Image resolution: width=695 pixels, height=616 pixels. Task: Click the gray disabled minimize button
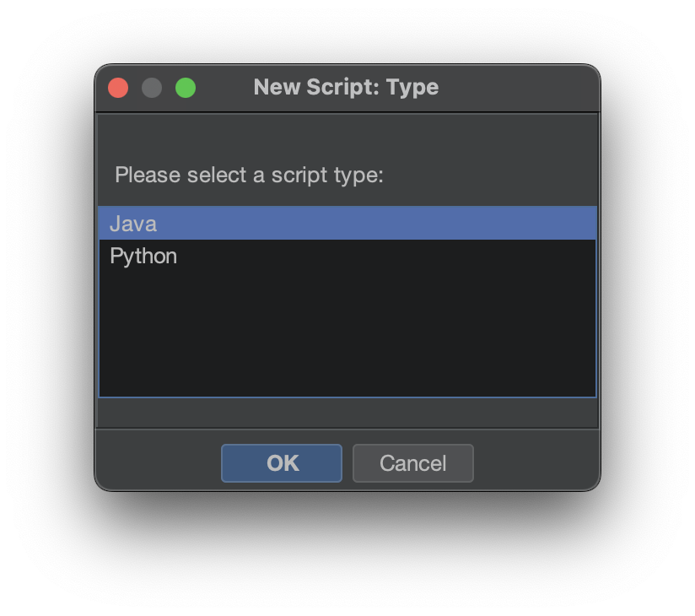(152, 88)
